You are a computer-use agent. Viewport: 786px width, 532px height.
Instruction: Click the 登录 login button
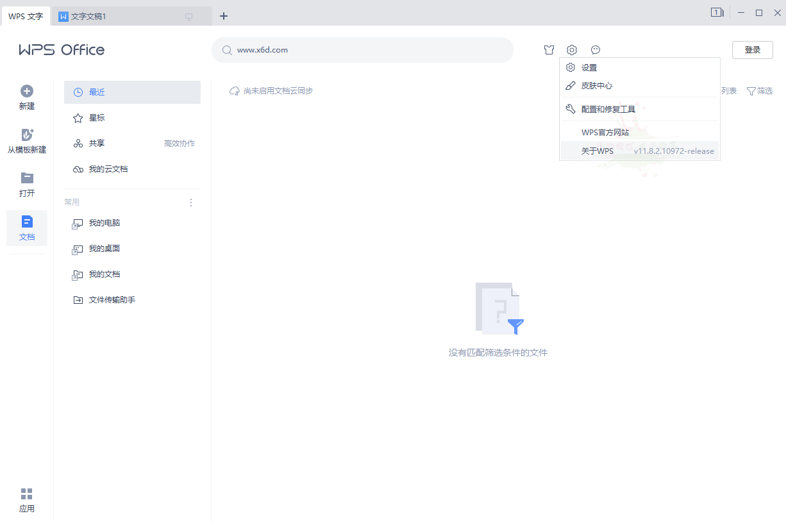click(x=752, y=49)
